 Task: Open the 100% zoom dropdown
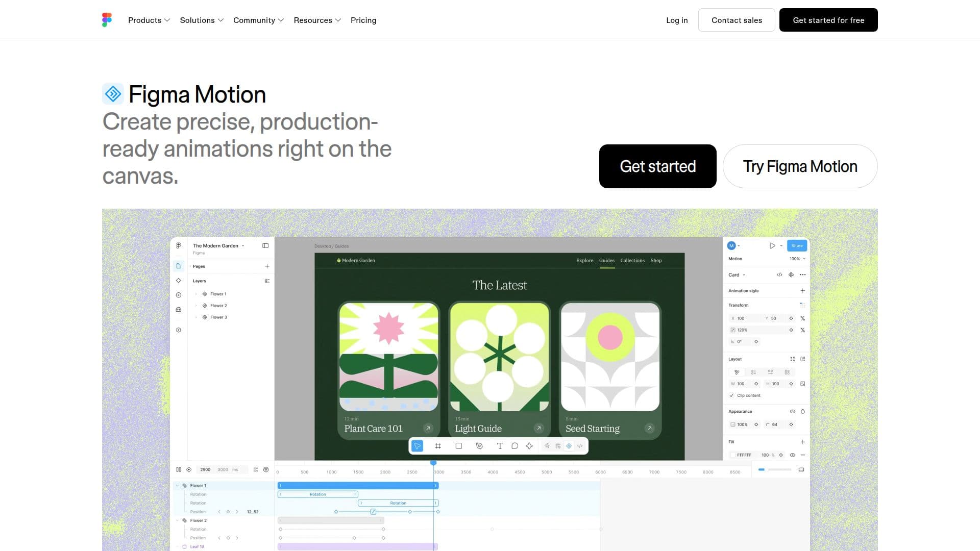pos(797,259)
